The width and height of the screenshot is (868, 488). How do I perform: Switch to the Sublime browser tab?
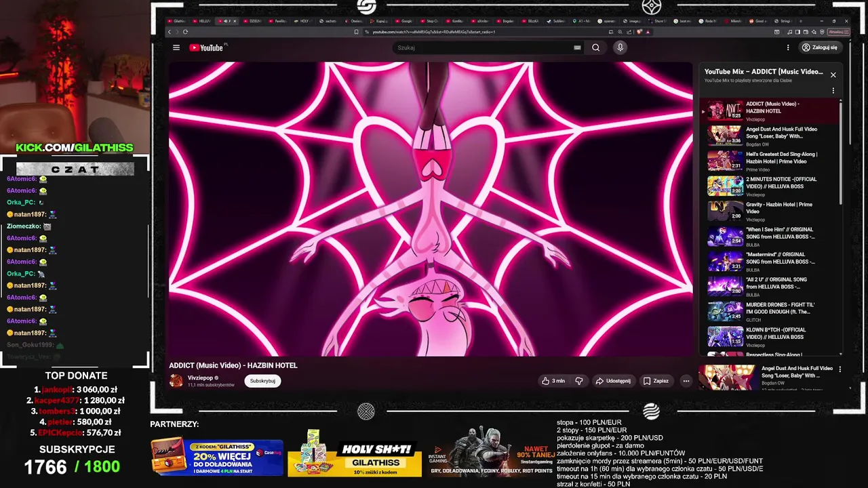[557, 21]
